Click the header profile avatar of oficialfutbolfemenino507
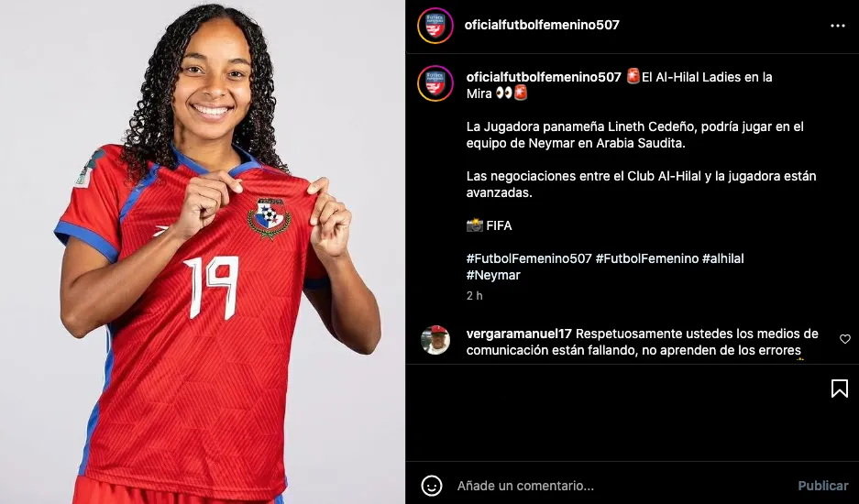Image resolution: width=859 pixels, height=504 pixels. point(435,26)
